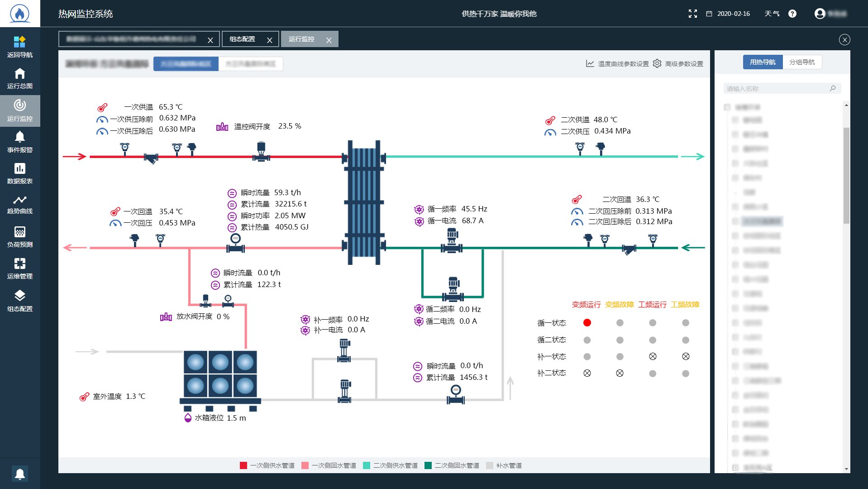The width and height of the screenshot is (868, 489).
Task: Switch to 分组导航 tab
Action: pos(801,62)
